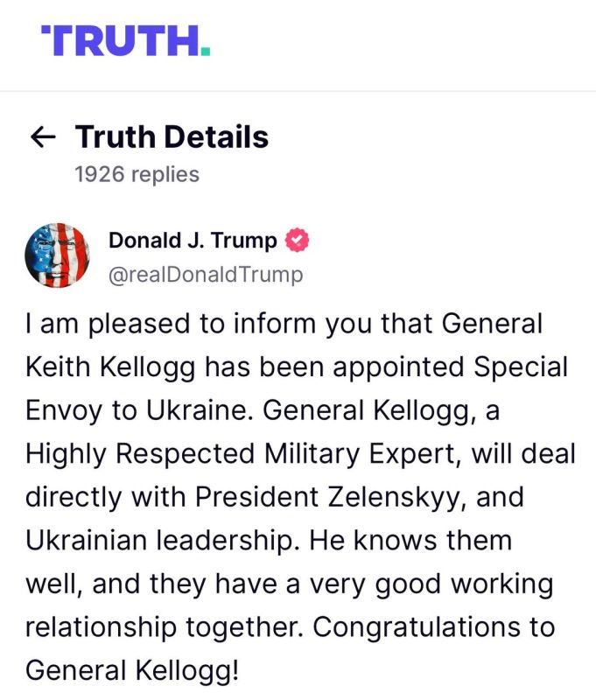Open the Donald J. Trump display name

[193, 240]
